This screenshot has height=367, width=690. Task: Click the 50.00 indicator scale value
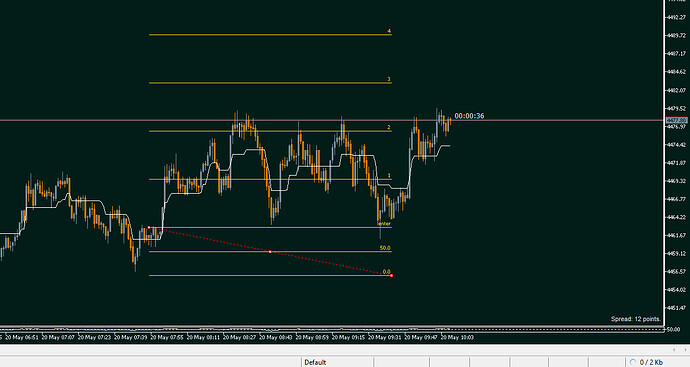click(x=674, y=329)
